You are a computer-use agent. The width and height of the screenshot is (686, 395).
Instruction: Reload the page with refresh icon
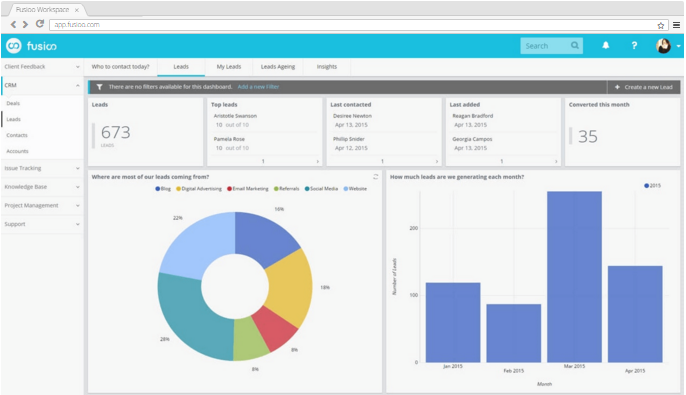tap(40, 24)
